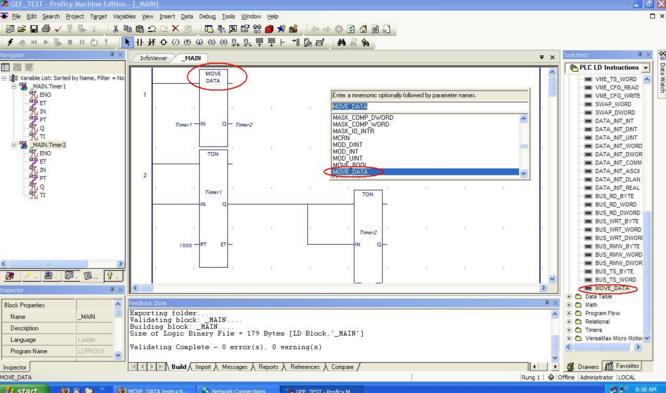Click the mnemonic entry text field
Screen dimensions: 666x393
pos(429,107)
